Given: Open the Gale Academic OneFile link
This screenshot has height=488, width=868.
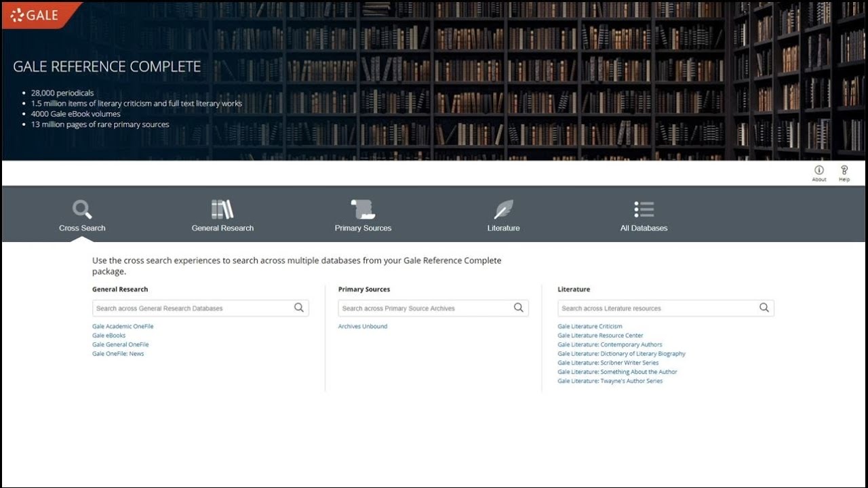Looking at the screenshot, I should coord(123,327).
